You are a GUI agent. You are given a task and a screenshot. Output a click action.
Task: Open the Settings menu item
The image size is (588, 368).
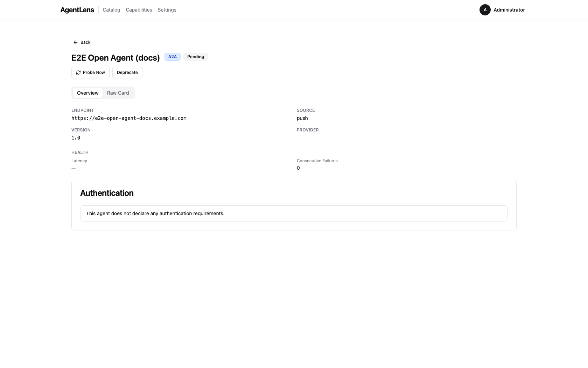point(167,10)
